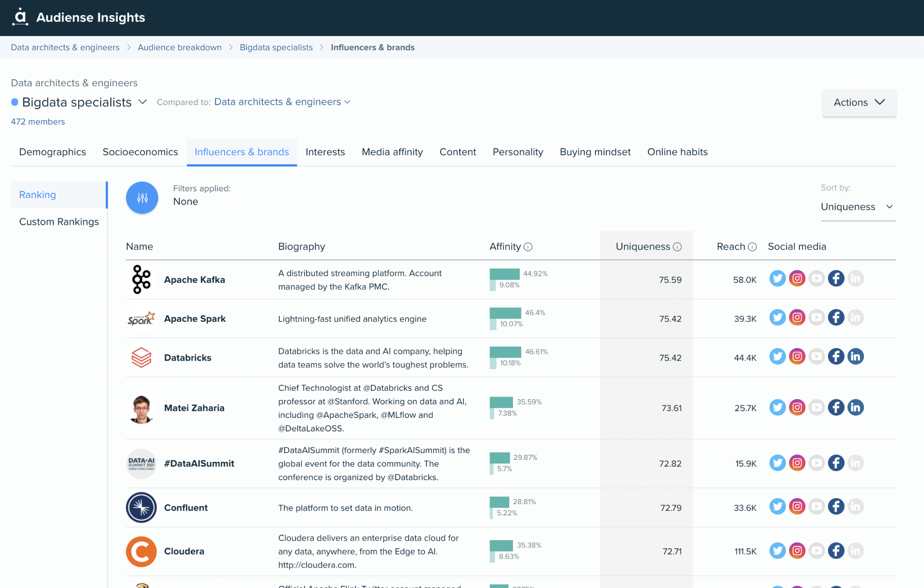924x588 pixels.
Task: Click the Audiense logo icon
Action: (20, 17)
